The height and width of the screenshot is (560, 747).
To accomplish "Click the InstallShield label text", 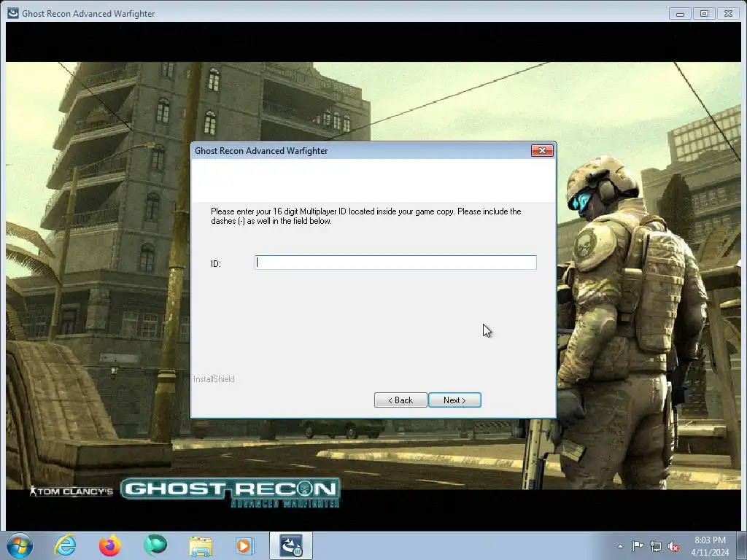I will (214, 379).
